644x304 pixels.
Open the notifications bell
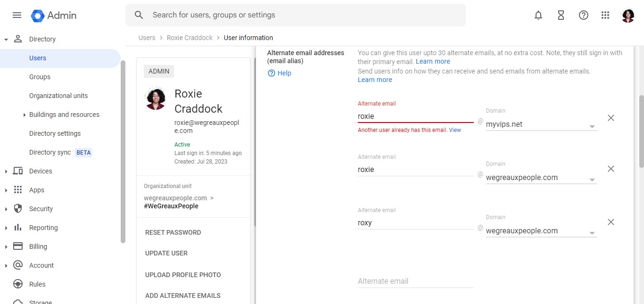click(x=538, y=15)
